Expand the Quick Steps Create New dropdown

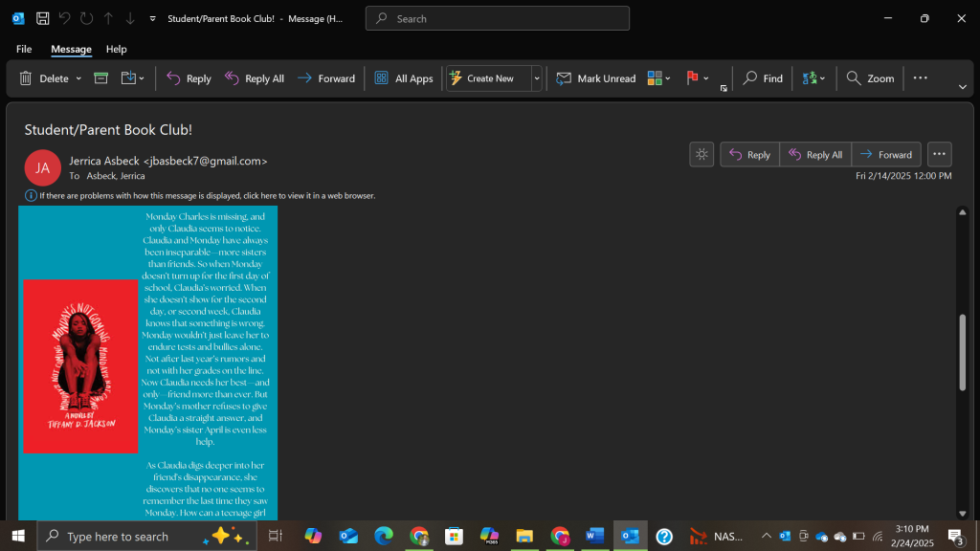(537, 78)
